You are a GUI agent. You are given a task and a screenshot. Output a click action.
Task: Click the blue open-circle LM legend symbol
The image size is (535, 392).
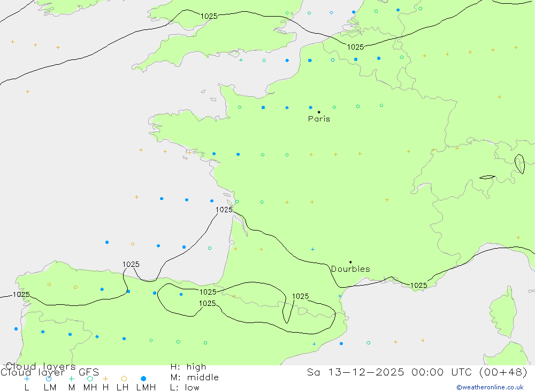(49, 379)
